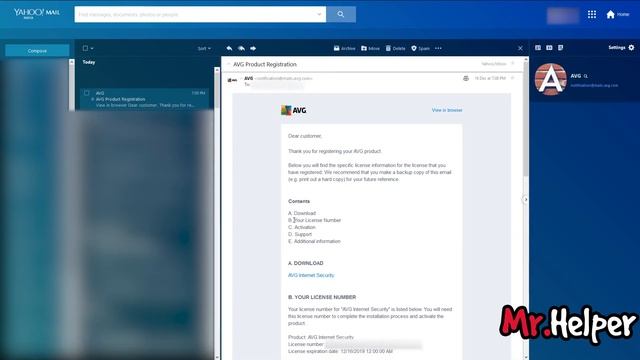
Task: Click AVG sender email address in right panel
Action: tap(594, 85)
